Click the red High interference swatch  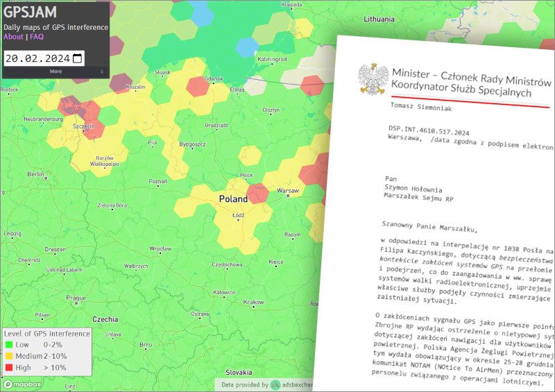click(9, 368)
